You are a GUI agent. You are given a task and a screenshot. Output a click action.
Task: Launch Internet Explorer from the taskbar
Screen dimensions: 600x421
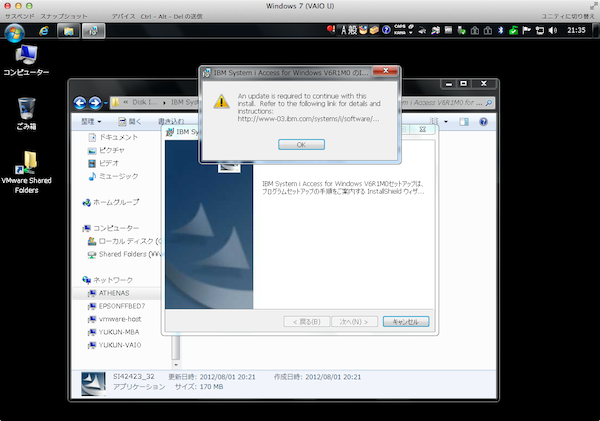click(44, 31)
